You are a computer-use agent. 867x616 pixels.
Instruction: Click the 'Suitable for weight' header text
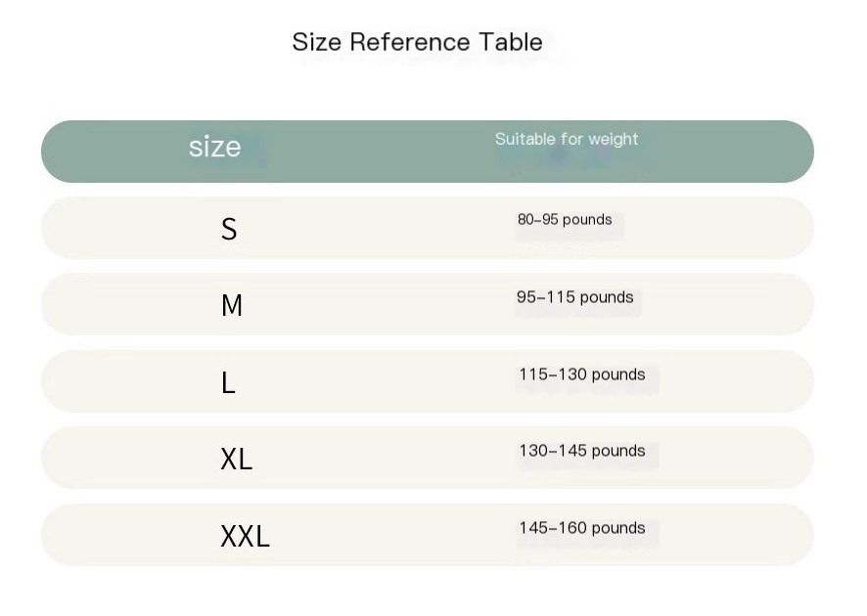[566, 140]
